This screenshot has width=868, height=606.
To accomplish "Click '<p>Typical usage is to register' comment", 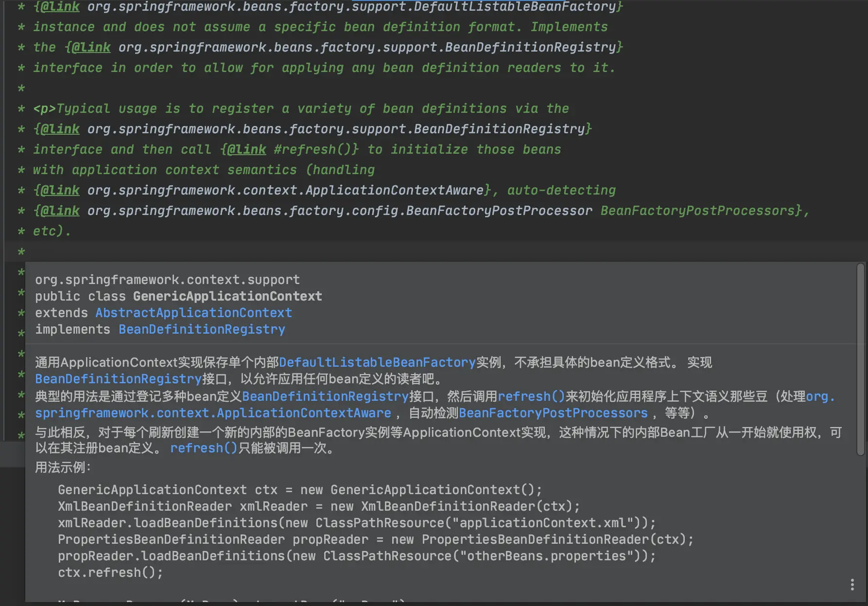I will pyautogui.click(x=301, y=108).
